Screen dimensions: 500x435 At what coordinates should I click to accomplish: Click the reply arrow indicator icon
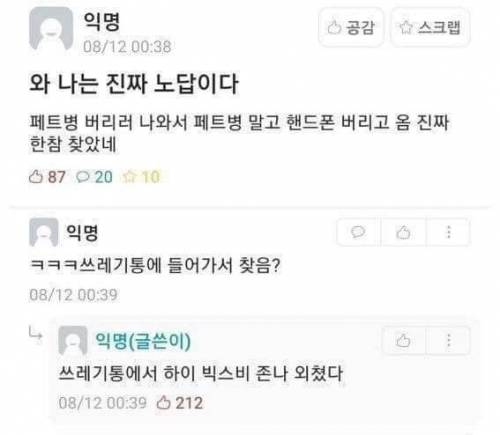pos(35,333)
